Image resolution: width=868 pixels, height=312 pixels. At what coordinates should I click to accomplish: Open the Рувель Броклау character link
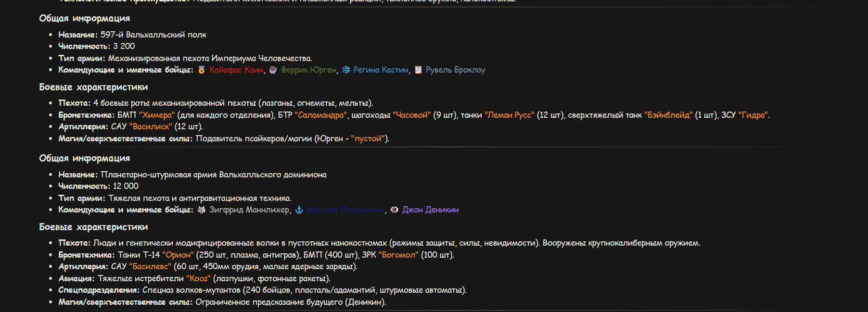point(455,70)
